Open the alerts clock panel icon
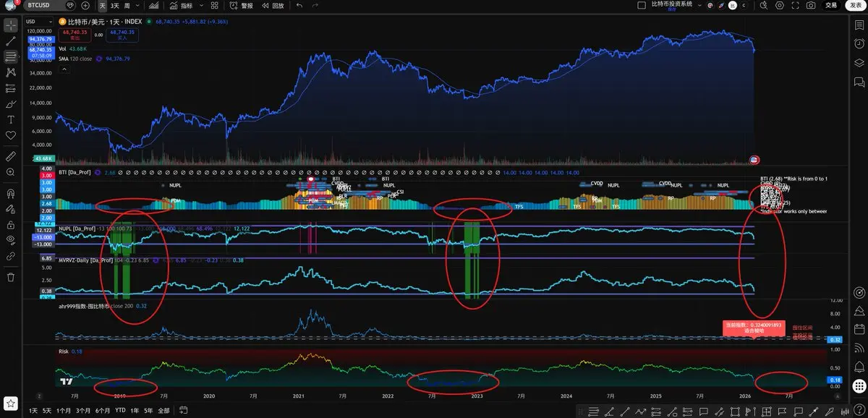Image resolution: width=868 pixels, height=418 pixels. pos(859,43)
